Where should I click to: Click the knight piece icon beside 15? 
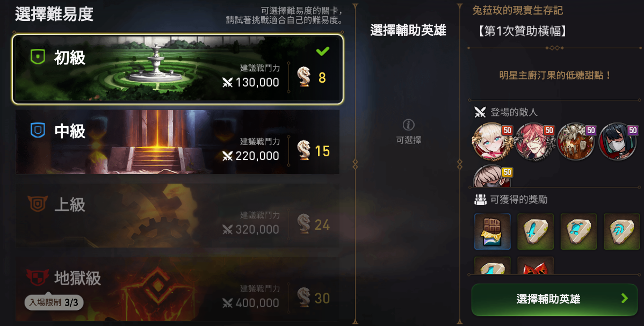(x=304, y=150)
